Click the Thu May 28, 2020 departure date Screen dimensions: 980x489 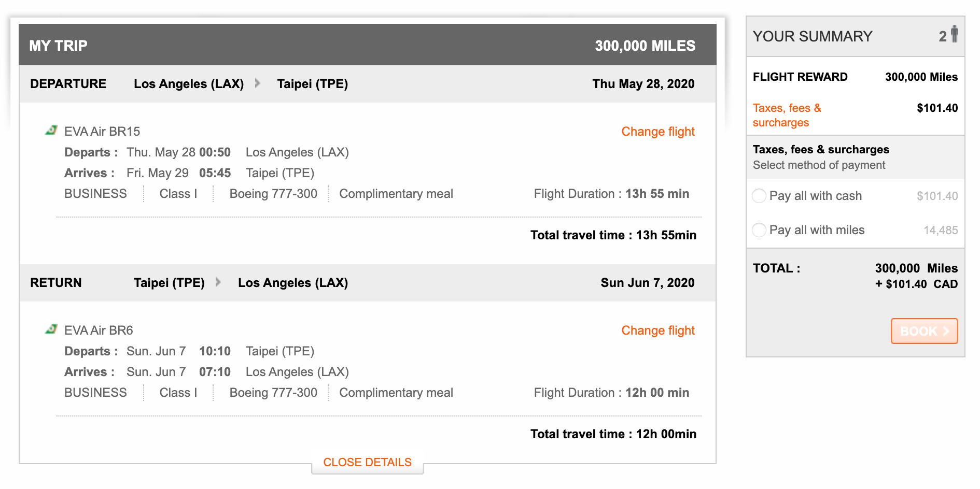click(x=643, y=84)
